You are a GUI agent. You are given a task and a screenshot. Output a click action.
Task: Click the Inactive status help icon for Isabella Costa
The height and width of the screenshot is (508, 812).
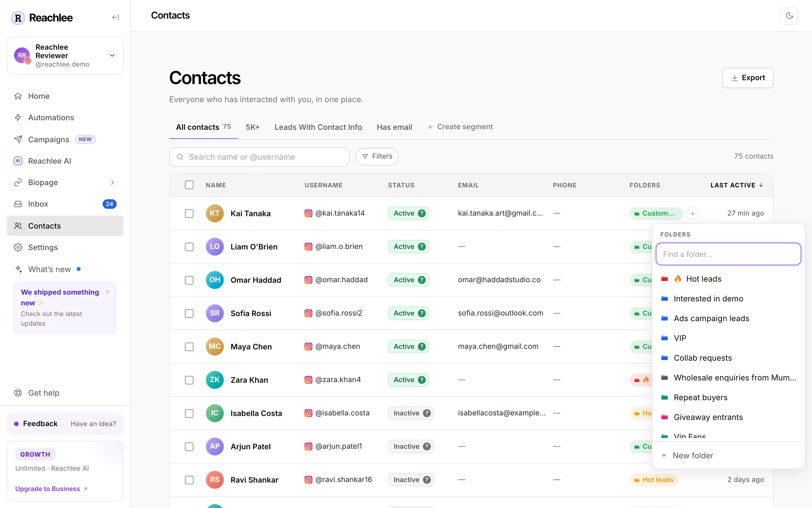tap(427, 413)
